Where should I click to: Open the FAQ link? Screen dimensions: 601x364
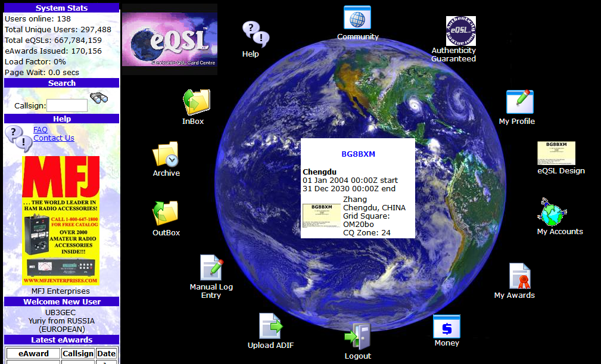(x=41, y=129)
